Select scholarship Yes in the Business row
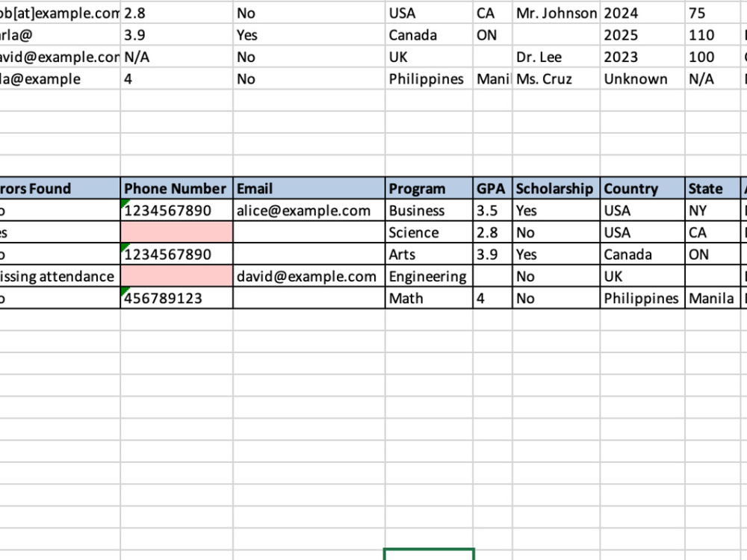This screenshot has height=560, width=747. (556, 210)
